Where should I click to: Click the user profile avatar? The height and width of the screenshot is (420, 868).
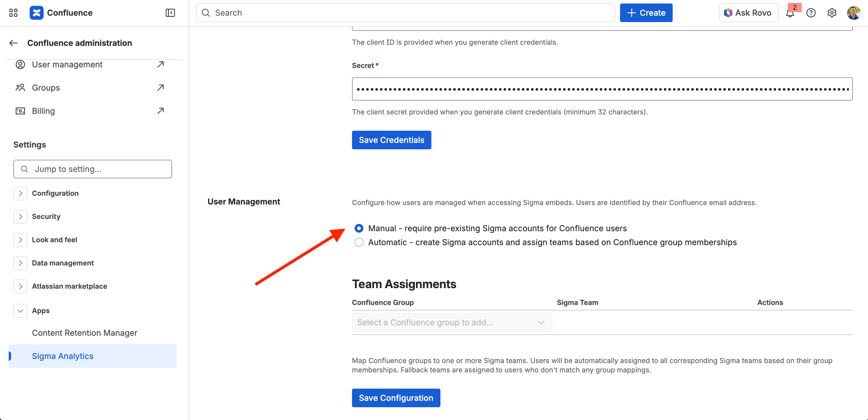coord(853,13)
